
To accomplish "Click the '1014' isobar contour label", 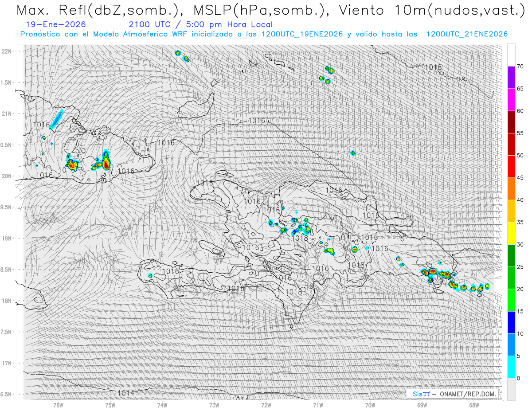I will click(126, 393).
